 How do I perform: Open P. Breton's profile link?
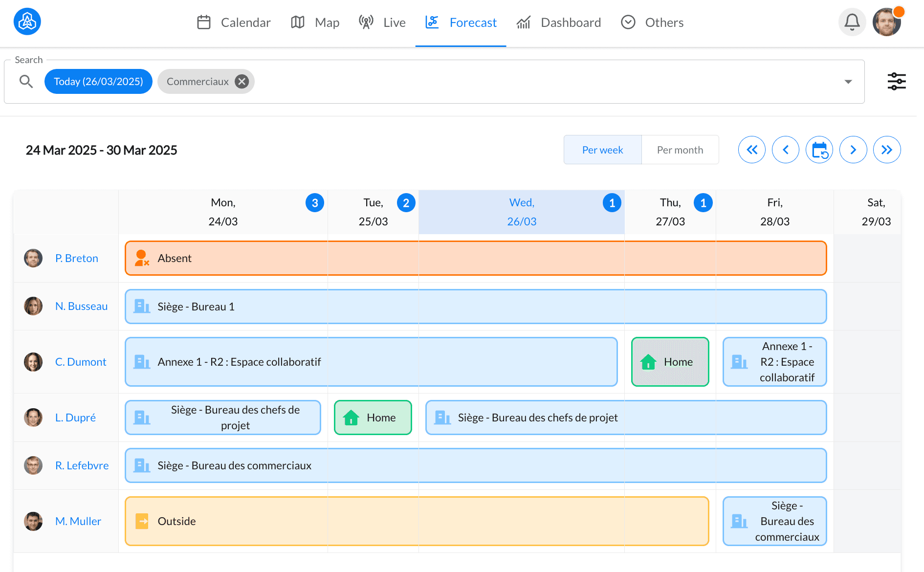[77, 258]
